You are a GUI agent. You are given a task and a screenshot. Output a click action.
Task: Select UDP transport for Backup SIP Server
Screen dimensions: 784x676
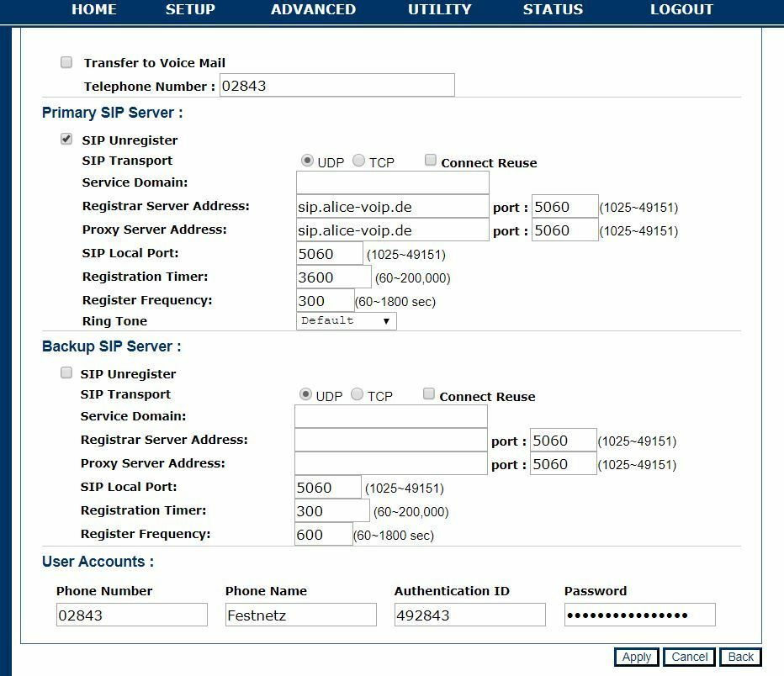pos(305,394)
